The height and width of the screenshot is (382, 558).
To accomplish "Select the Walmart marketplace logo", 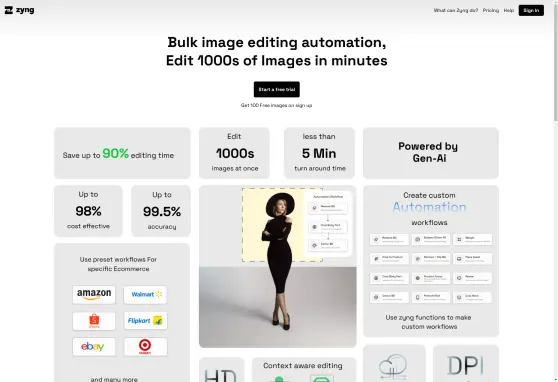I will pyautogui.click(x=145, y=294).
